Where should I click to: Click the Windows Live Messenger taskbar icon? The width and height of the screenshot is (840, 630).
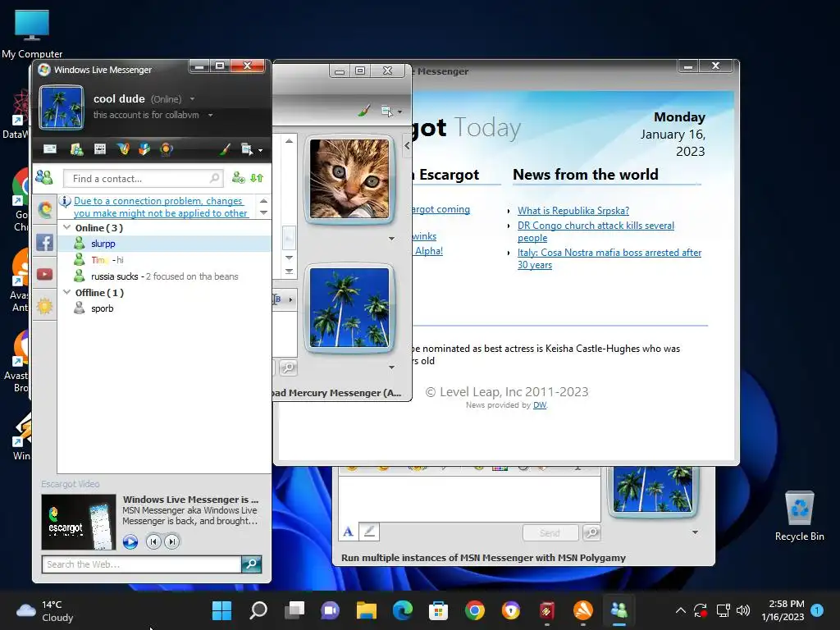(619, 610)
